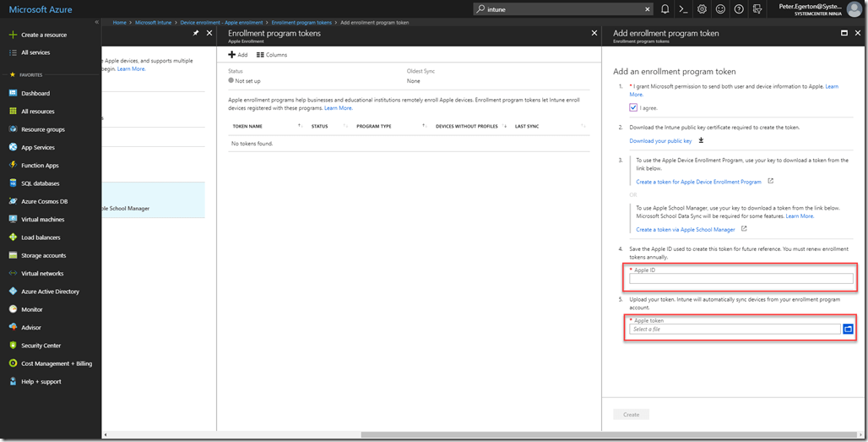Click the directory and subscription filter icon

(757, 9)
